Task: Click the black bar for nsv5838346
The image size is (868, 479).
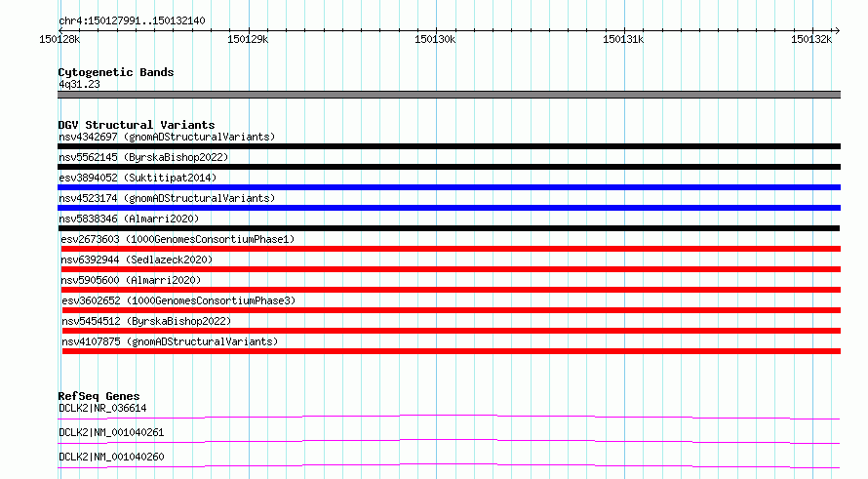Action: coord(449,228)
